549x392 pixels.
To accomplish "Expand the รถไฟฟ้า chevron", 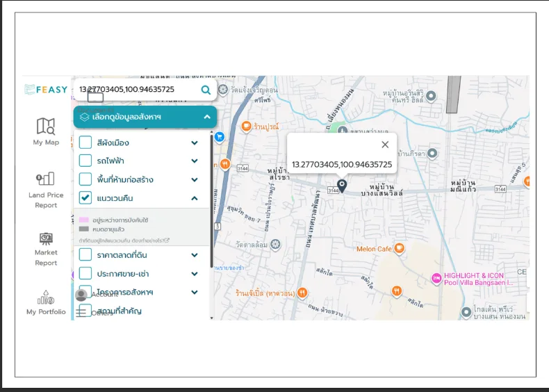I will (x=195, y=161).
